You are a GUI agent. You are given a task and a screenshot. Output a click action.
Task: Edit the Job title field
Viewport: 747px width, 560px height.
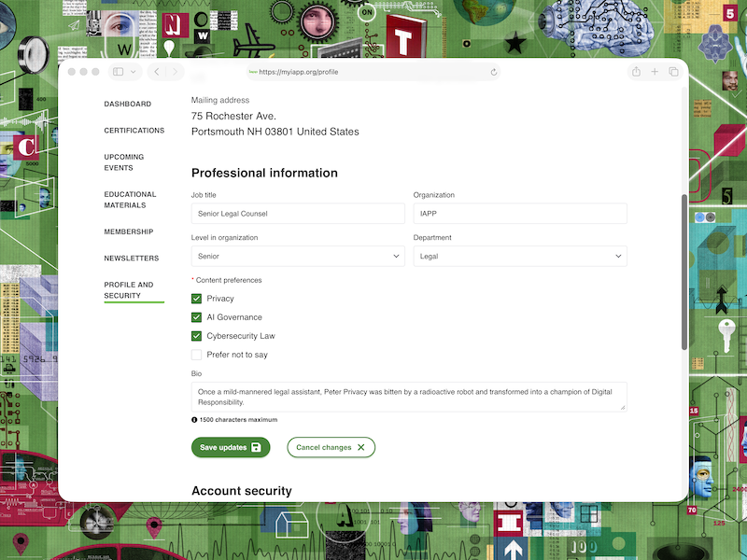[x=298, y=214]
